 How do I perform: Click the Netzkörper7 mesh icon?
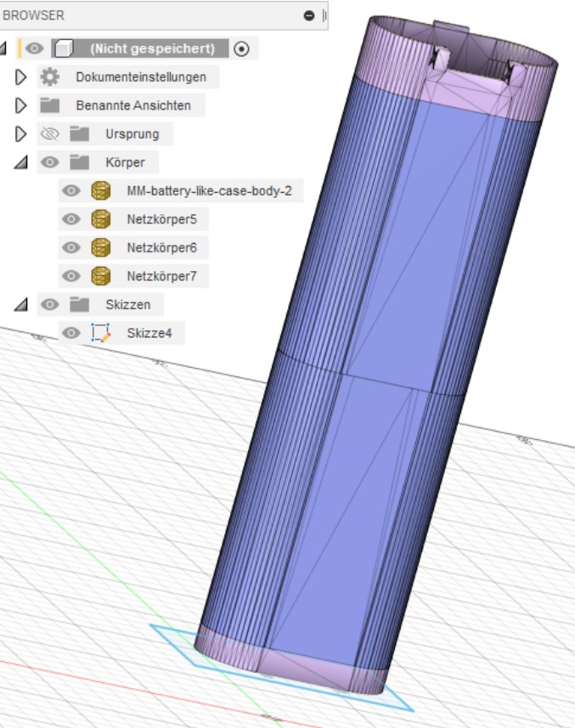pyautogui.click(x=101, y=276)
